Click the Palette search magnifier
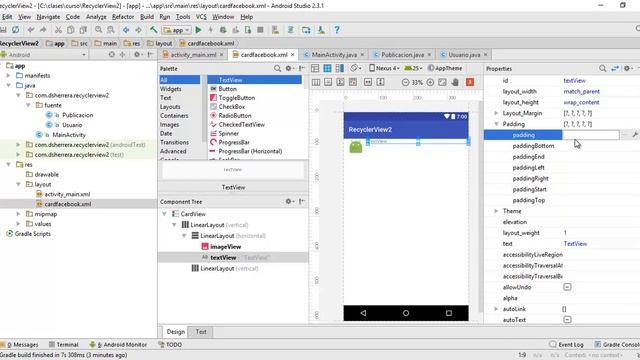The width and height of the screenshot is (640, 360). [277, 69]
